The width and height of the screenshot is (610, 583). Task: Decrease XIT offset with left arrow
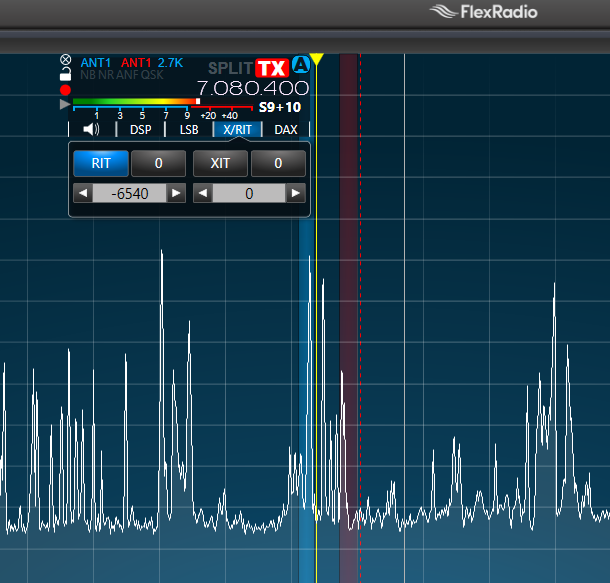tap(203, 193)
